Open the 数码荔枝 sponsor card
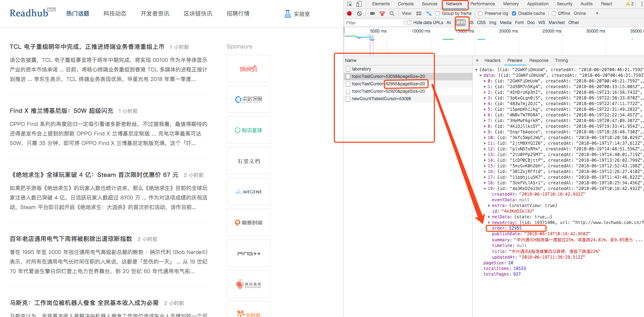 [x=248, y=284]
